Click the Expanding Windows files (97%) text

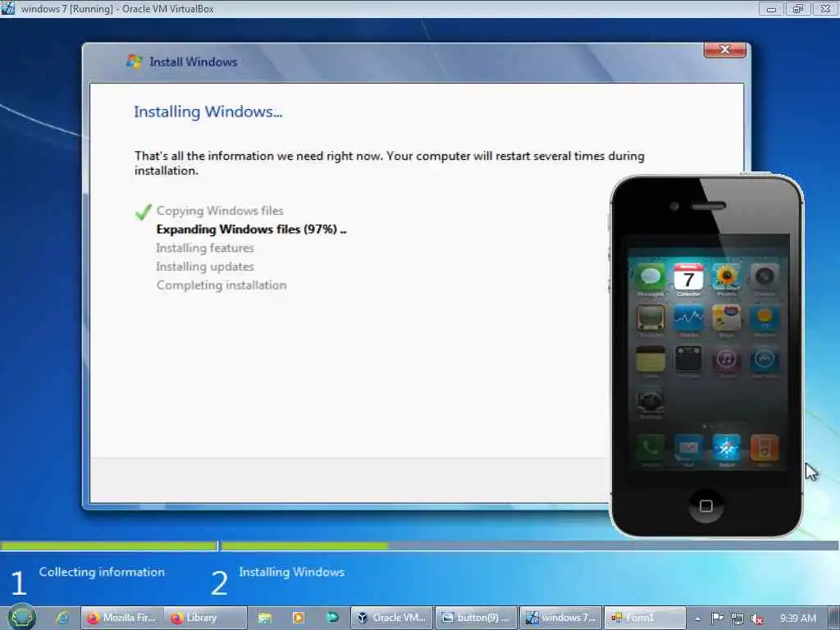(251, 230)
